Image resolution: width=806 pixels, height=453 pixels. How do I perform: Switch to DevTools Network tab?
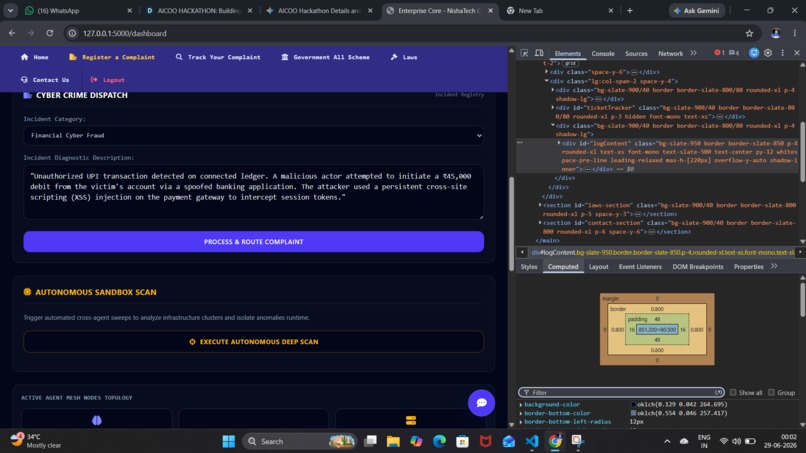coord(670,53)
